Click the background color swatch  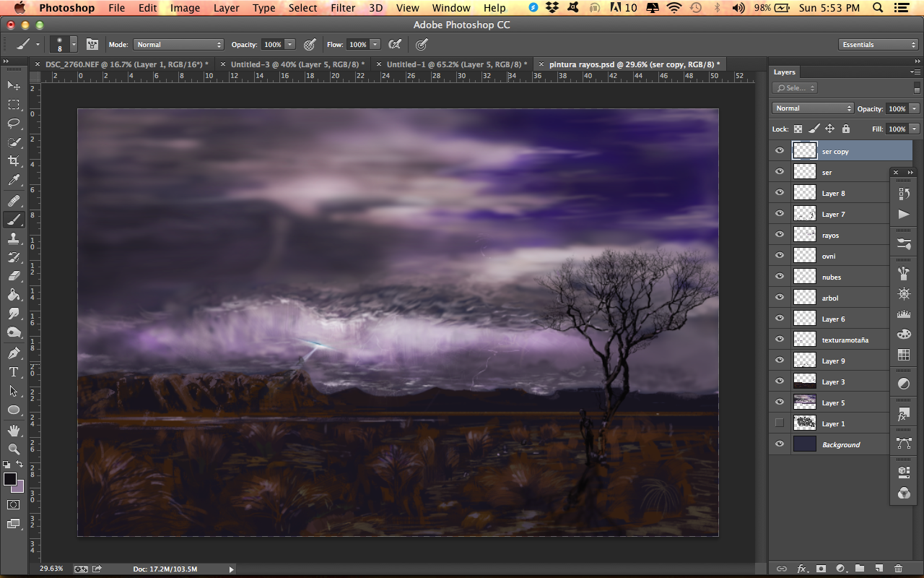click(19, 488)
